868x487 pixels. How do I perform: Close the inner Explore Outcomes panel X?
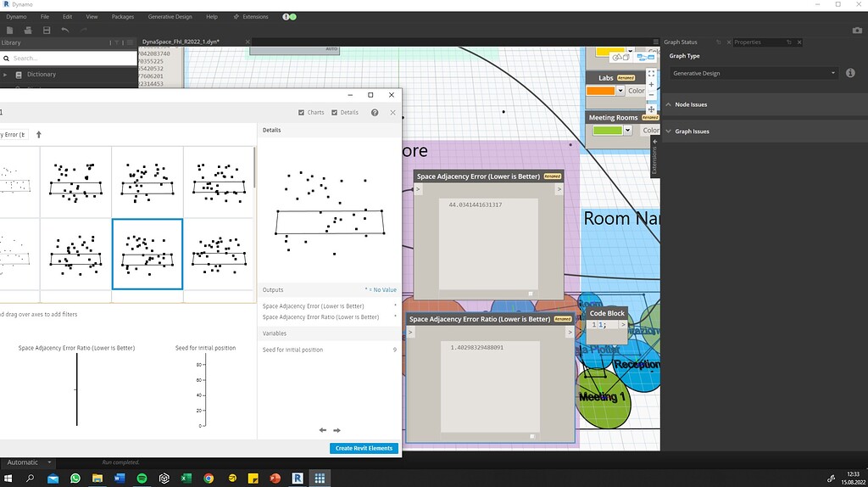392,113
